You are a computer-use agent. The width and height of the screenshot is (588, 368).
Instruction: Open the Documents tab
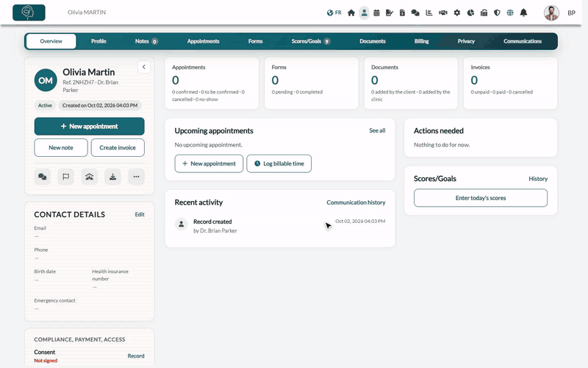(373, 41)
